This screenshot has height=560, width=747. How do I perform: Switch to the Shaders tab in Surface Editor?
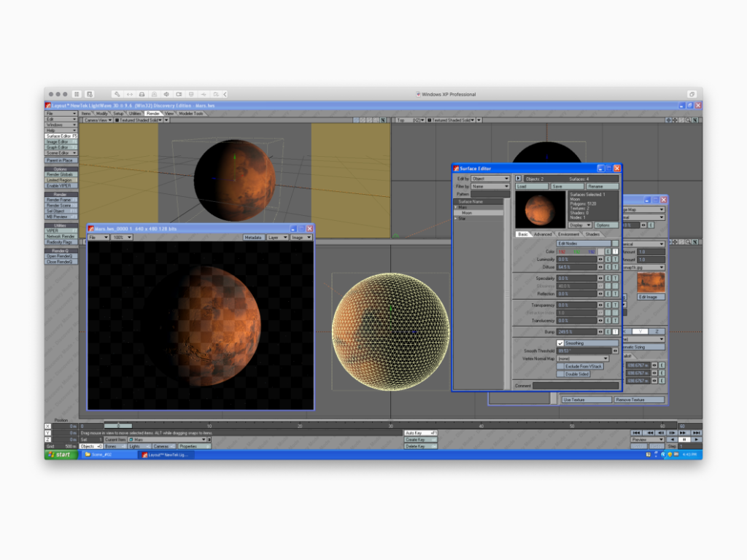pos(592,234)
